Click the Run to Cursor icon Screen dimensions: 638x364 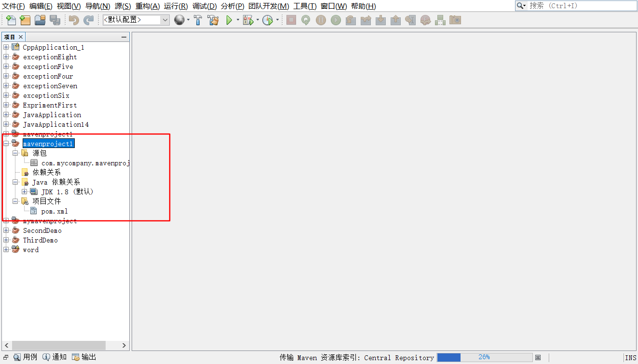pyautogui.click(x=410, y=20)
